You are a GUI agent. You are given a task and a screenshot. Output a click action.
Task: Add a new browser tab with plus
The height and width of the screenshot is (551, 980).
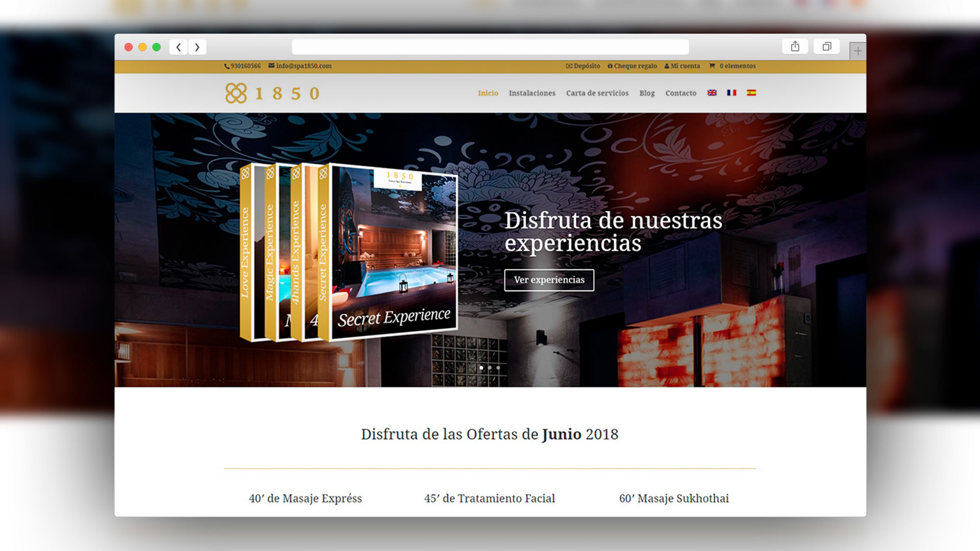858,51
